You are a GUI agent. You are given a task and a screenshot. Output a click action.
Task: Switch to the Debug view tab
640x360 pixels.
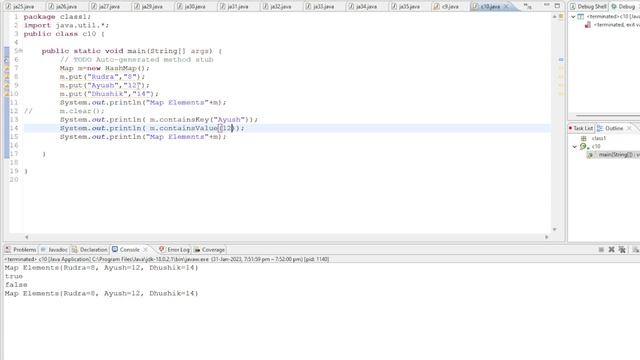(x=624, y=7)
